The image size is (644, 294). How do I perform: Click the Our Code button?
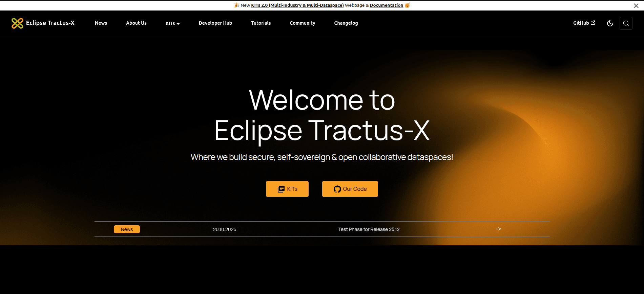pyautogui.click(x=350, y=189)
